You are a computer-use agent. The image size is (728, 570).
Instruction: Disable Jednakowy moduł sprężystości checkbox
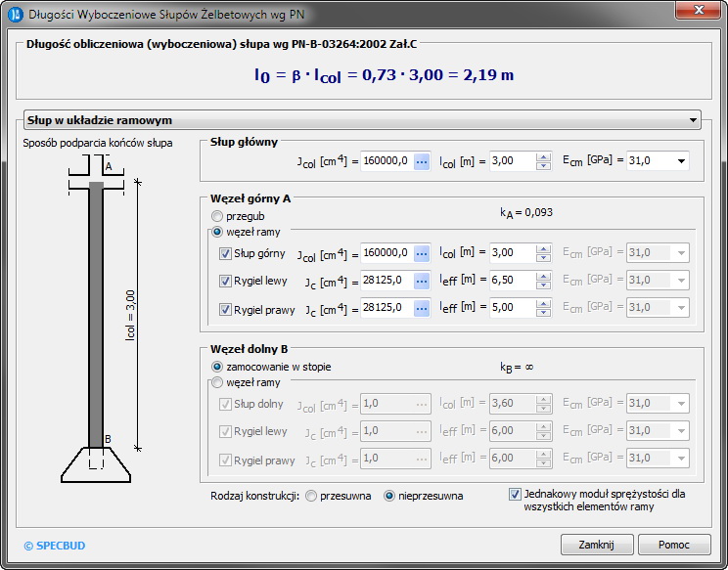(x=516, y=495)
